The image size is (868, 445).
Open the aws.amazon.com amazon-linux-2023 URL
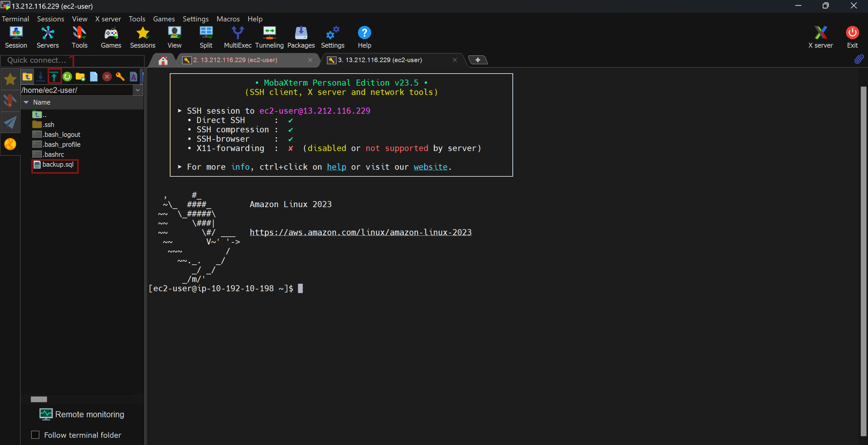point(361,232)
